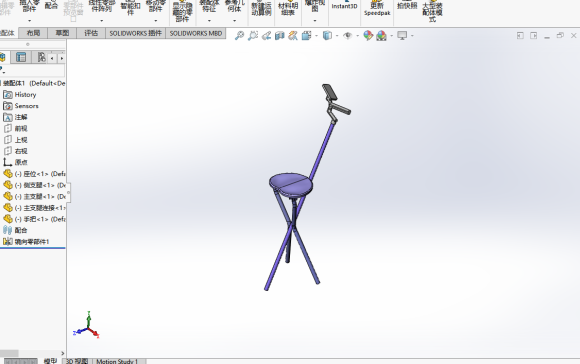Click the 材料明细表 (Bill of Materials) button
This screenshot has width=580, height=364.
coord(288,8)
